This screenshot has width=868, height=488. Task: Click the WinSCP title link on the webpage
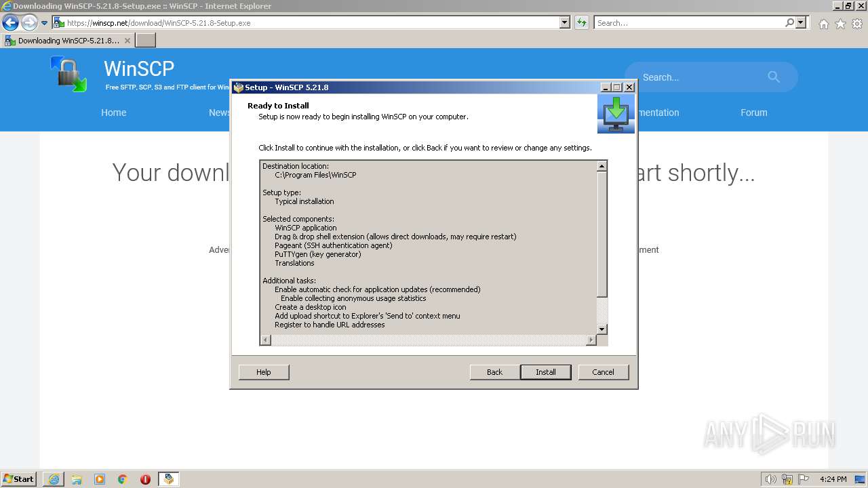[139, 68]
